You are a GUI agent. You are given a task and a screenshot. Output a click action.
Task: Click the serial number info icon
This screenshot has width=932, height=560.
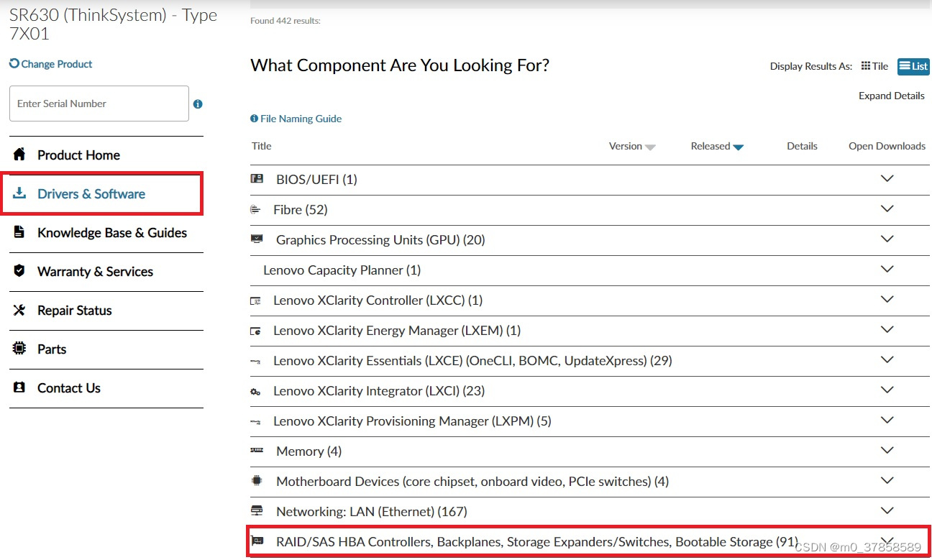pos(198,104)
